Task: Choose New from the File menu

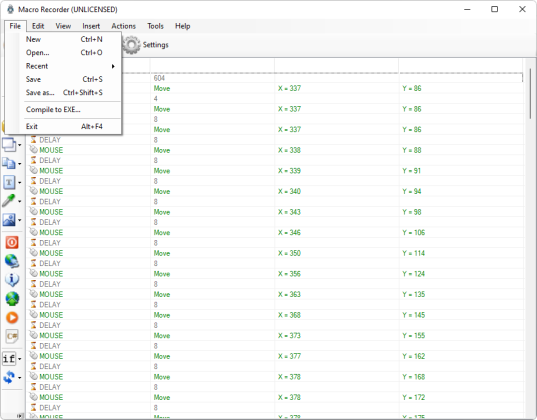Action: click(x=64, y=39)
